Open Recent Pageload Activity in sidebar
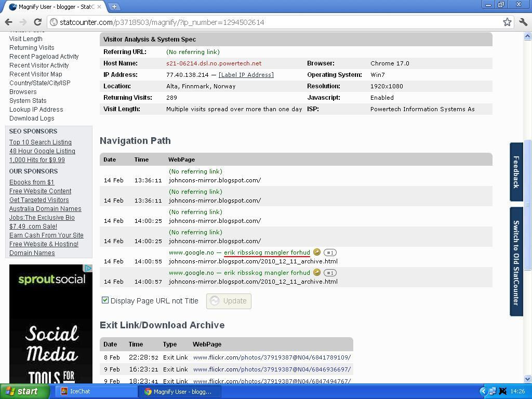This screenshot has height=399, width=532. (44, 57)
